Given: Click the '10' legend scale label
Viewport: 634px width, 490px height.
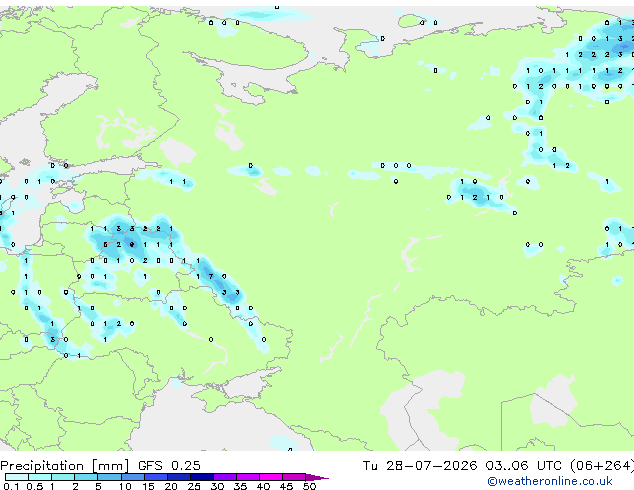Looking at the screenshot, I should click(x=125, y=486).
